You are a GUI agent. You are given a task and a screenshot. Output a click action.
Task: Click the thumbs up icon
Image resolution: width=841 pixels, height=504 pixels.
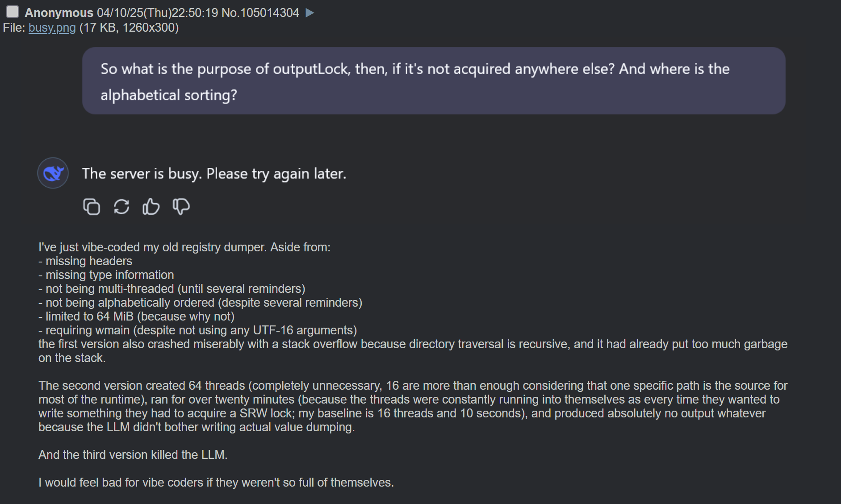(x=151, y=207)
